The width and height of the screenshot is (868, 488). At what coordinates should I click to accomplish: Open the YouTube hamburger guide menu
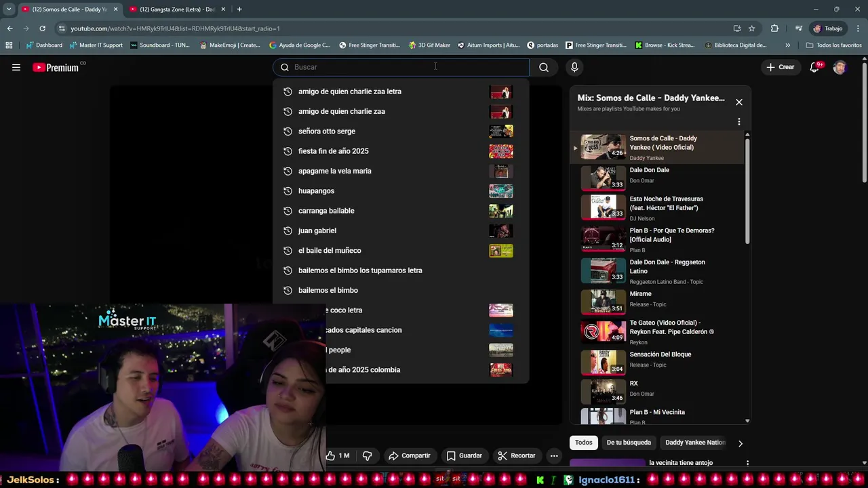pyautogui.click(x=16, y=67)
